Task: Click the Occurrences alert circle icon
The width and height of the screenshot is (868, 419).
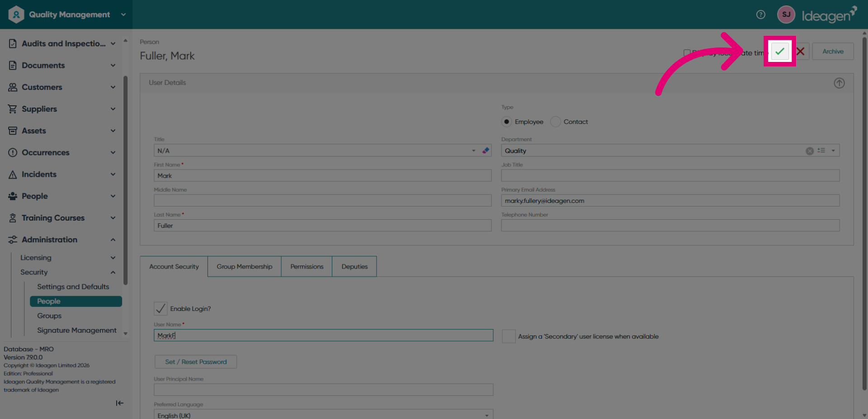Action: coord(13,152)
